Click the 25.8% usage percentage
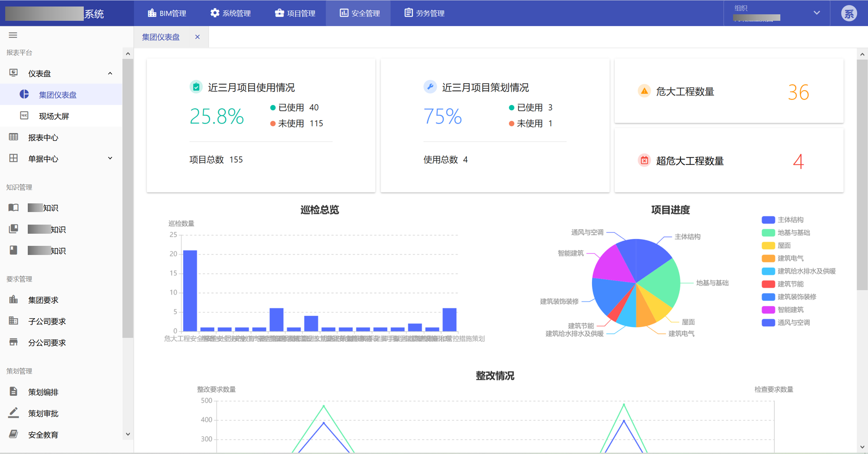The width and height of the screenshot is (868, 454). coord(217,116)
